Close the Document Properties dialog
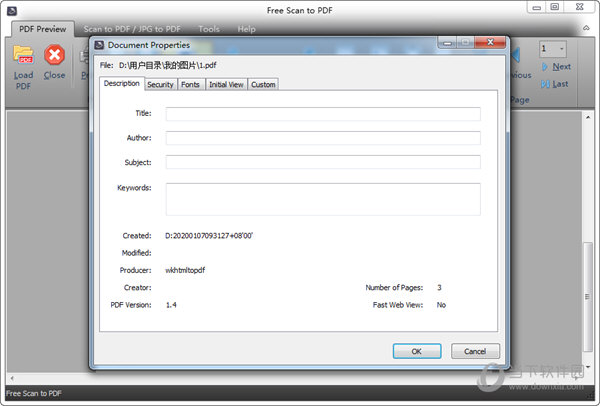The image size is (600, 406). click(x=490, y=42)
